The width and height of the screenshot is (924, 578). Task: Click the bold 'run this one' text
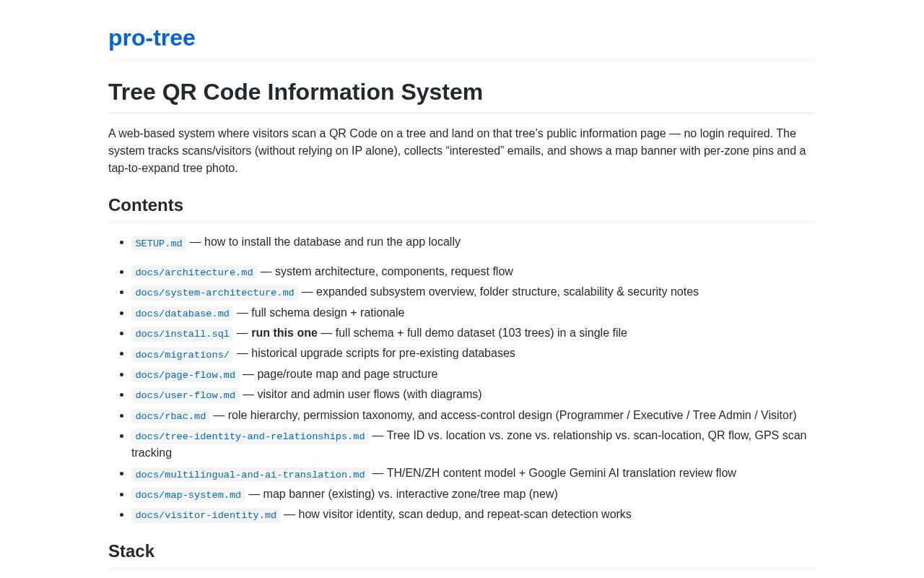[284, 333]
